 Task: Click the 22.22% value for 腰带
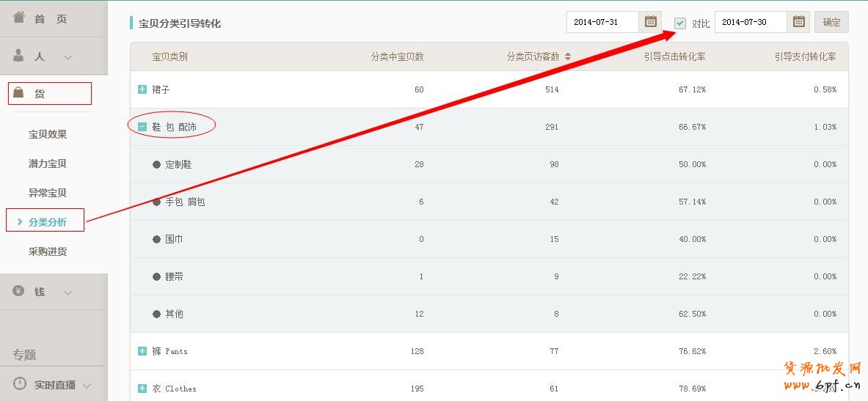[x=692, y=276]
